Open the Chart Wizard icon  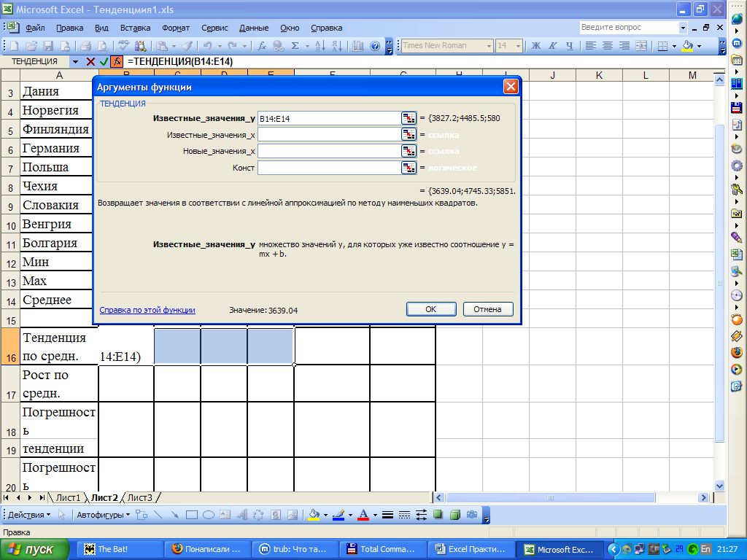click(x=358, y=46)
